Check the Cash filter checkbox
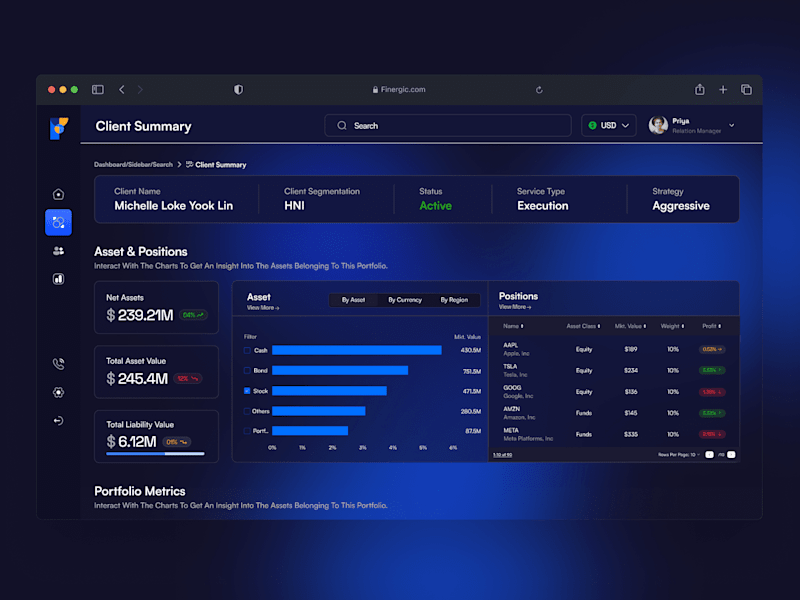The height and width of the screenshot is (600, 800). (247, 351)
